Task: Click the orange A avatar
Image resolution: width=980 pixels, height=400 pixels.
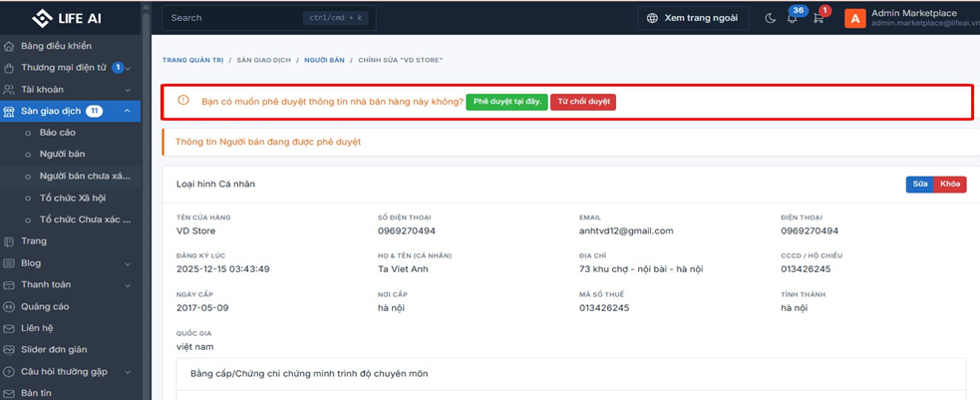Action: pyautogui.click(x=854, y=18)
